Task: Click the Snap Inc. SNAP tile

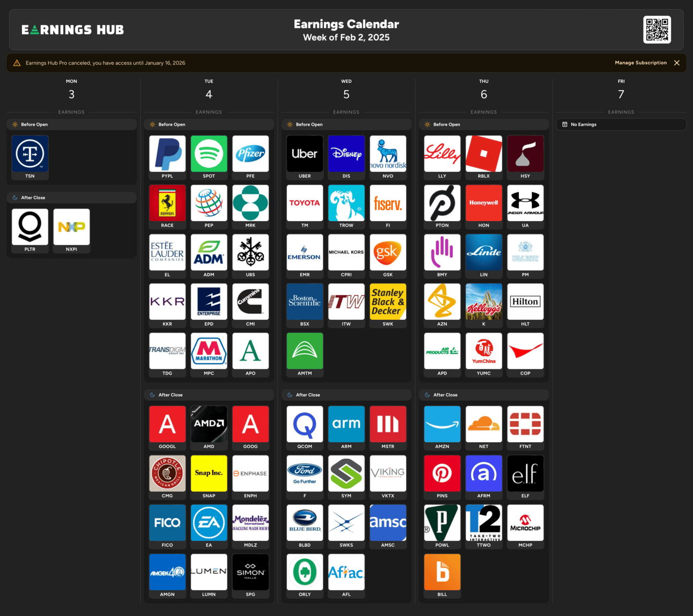Action: [209, 477]
